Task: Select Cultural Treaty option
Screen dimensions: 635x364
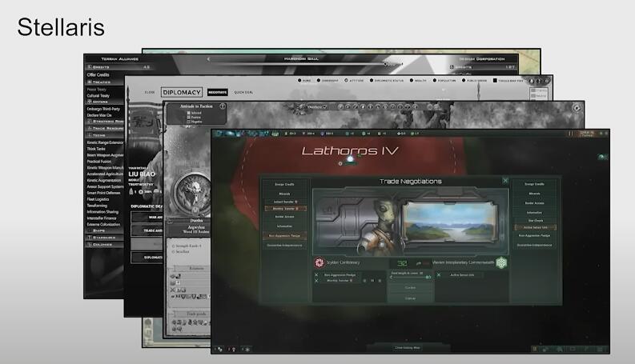Action: pos(98,96)
